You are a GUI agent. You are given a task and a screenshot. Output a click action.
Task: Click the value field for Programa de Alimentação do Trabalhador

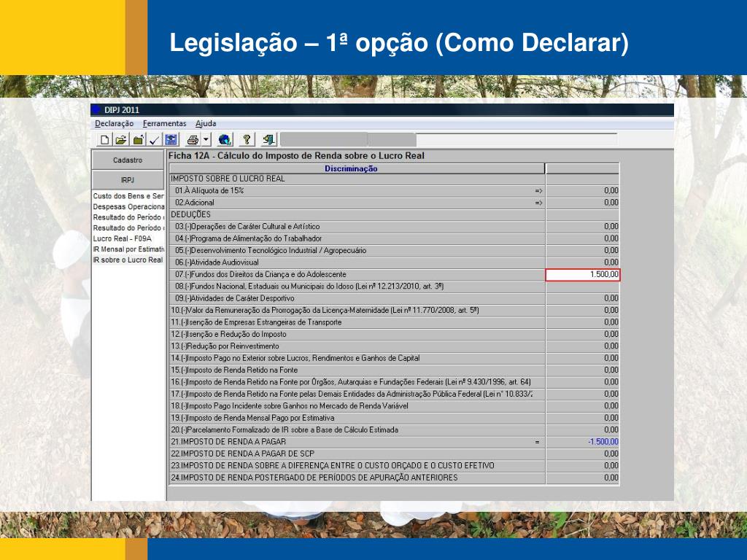pyautogui.click(x=583, y=238)
